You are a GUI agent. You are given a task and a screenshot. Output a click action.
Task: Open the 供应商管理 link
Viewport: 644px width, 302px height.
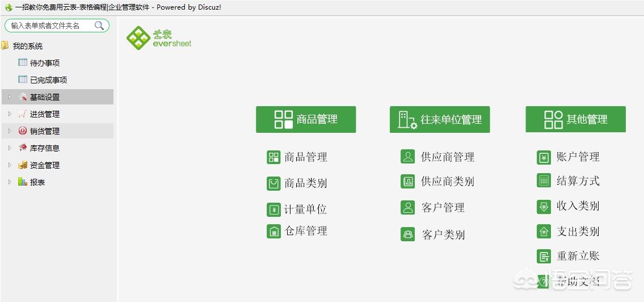pos(448,157)
